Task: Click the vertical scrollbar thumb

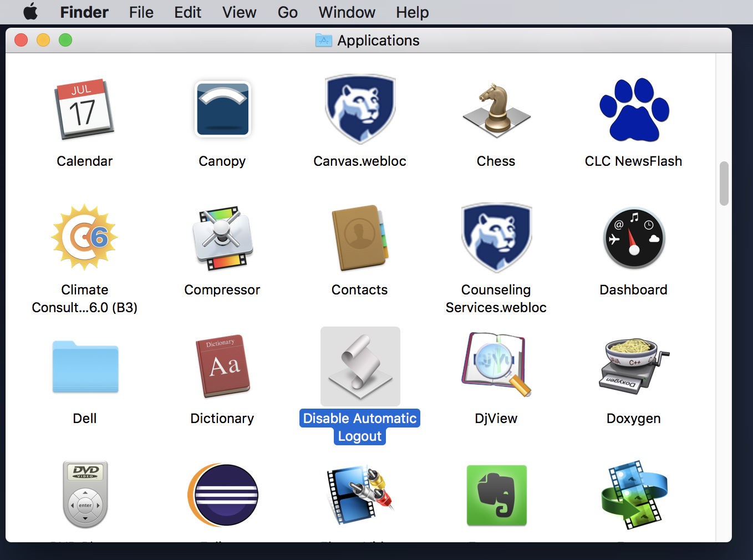Action: coord(724,184)
